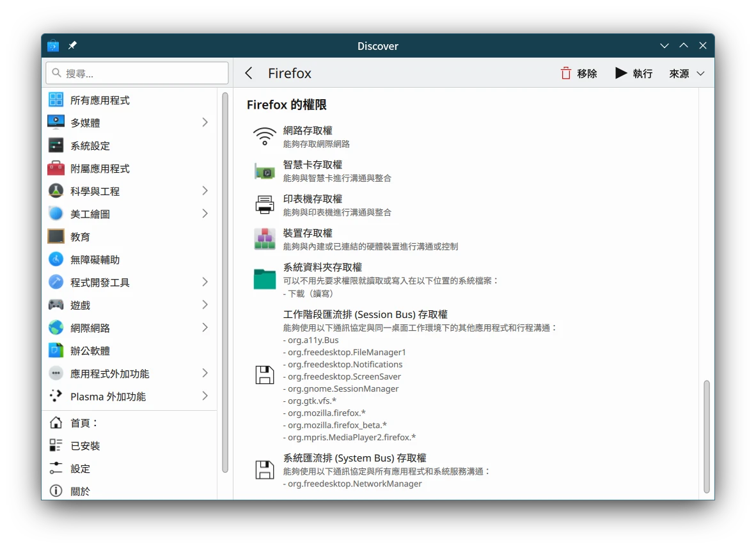
Task: Click the Wi-Fi icon for 網路存取權
Action: click(264, 136)
